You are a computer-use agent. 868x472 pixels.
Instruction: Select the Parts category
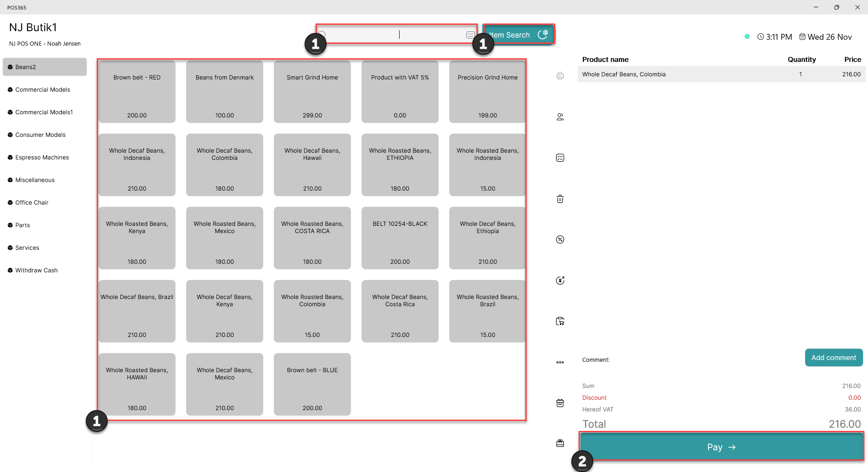coord(45,225)
